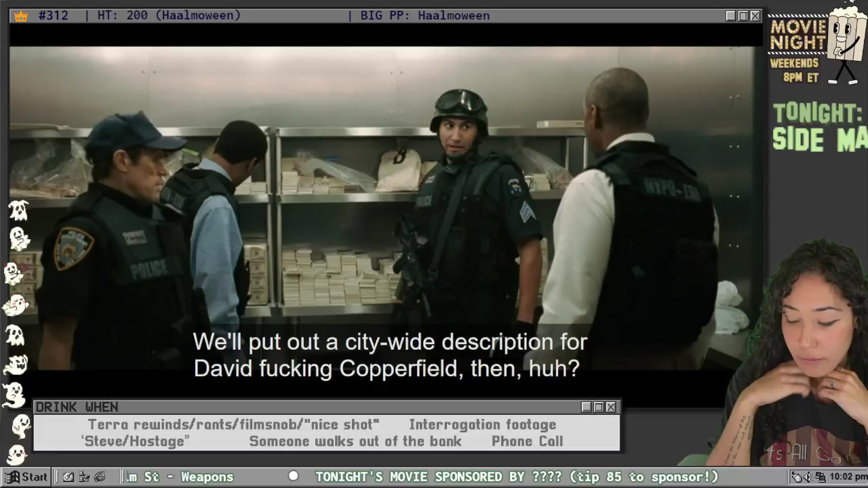Viewport: 868px width, 488px height.
Task: Click the middle quick launch network icon
Action: click(84, 477)
